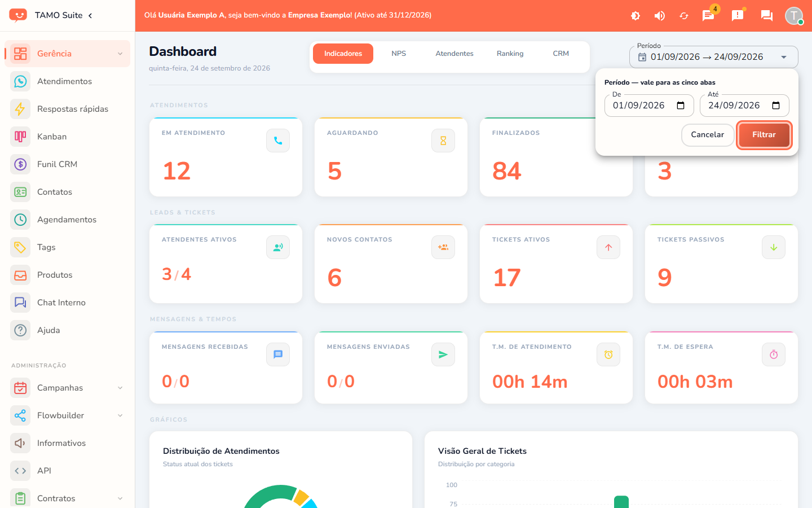Collapse the sidebar with the TAMO Suite chevron
The image size is (812, 508).
(x=90, y=15)
